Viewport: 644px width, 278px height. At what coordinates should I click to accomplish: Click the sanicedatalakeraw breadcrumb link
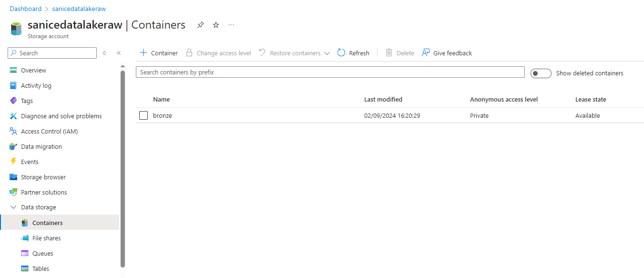pos(79,9)
